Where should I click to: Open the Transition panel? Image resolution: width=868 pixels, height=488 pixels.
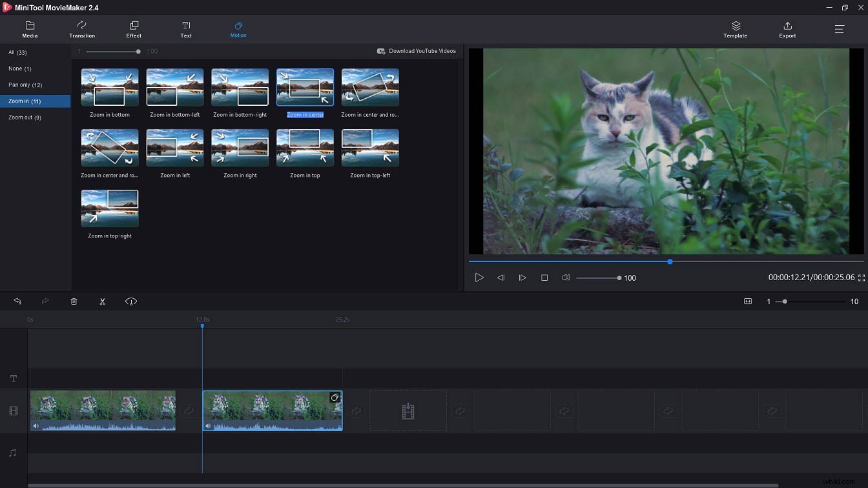point(82,29)
